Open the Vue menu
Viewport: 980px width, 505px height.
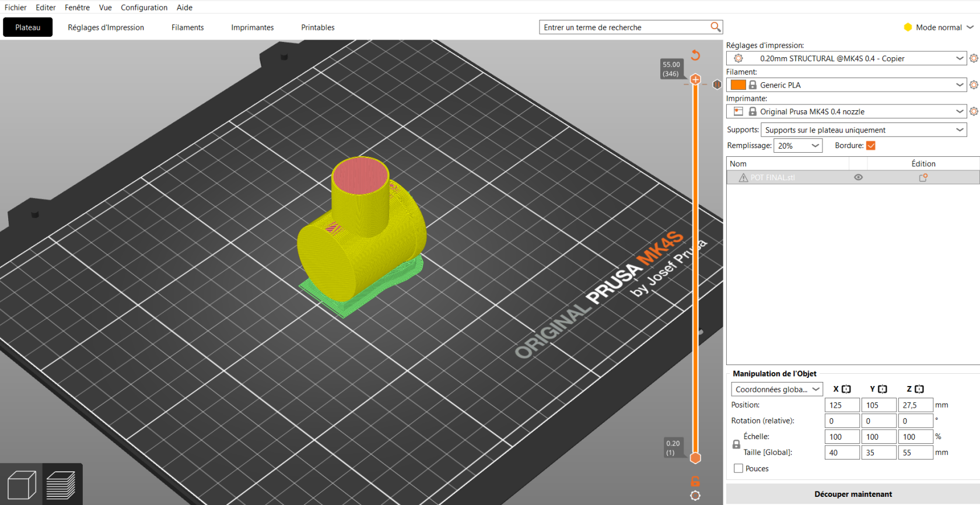(x=106, y=8)
